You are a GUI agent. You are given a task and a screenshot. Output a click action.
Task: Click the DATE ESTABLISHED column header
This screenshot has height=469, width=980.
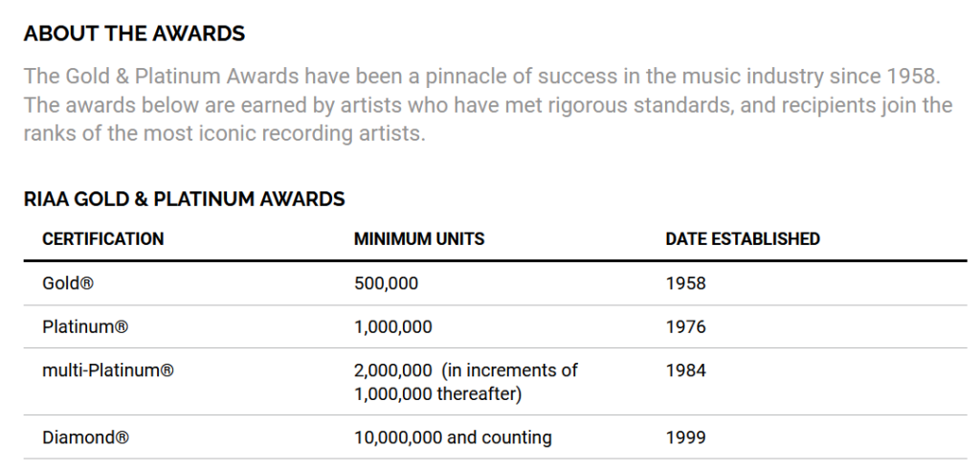pos(743,239)
